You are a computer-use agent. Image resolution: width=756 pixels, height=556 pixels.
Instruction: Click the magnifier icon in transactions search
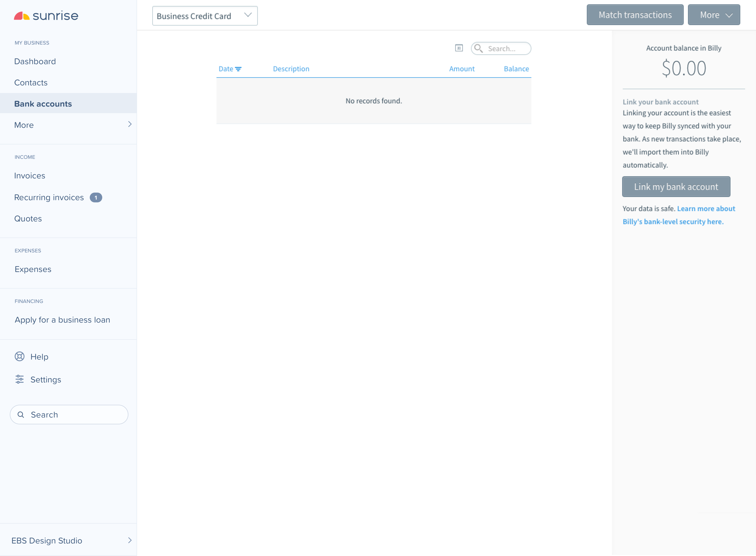click(478, 48)
